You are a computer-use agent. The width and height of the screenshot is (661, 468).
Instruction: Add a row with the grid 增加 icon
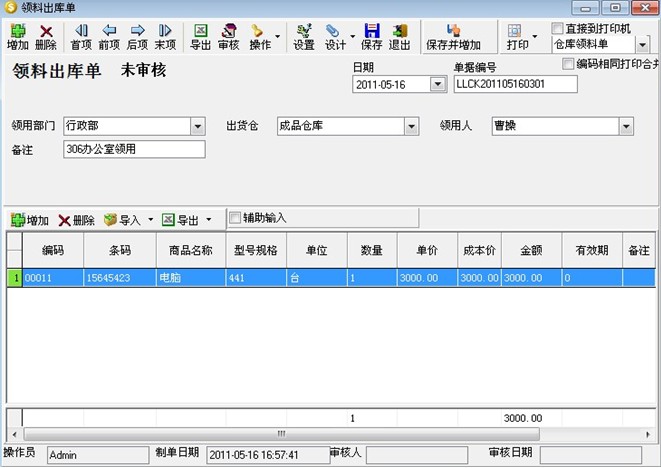tap(30, 220)
